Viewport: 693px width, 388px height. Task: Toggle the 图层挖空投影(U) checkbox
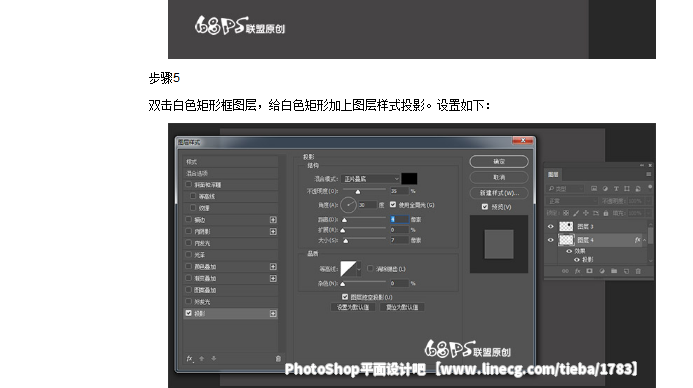(345, 297)
